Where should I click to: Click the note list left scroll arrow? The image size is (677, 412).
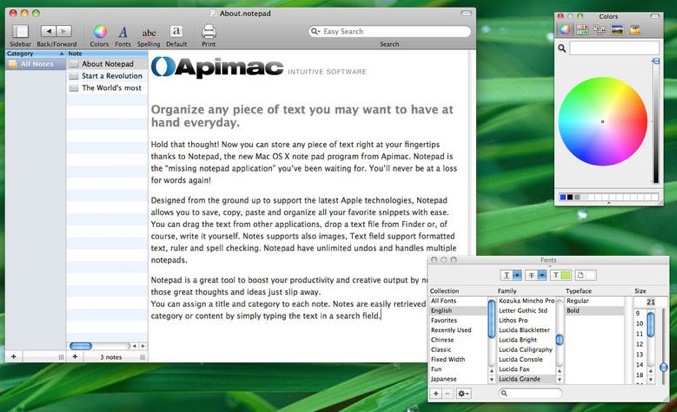[134, 346]
